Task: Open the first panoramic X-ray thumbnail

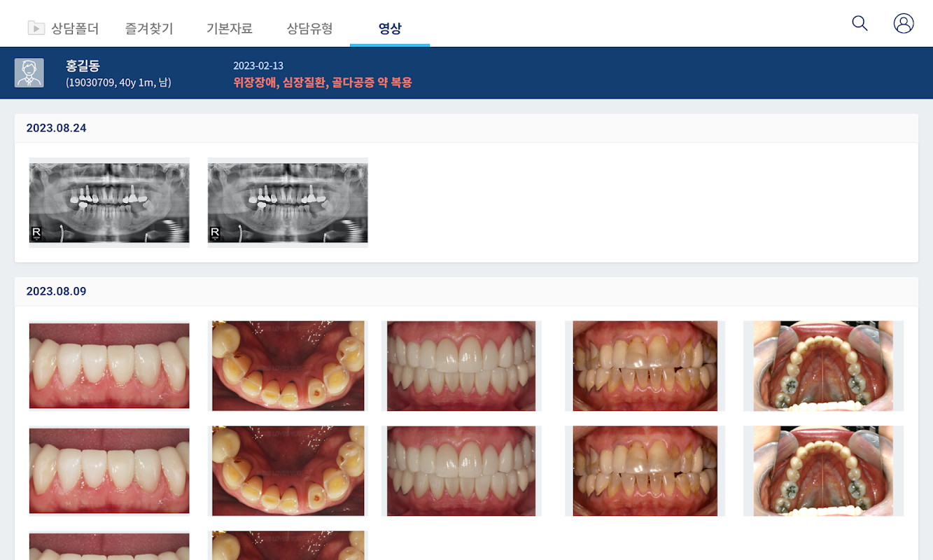Action: (109, 202)
